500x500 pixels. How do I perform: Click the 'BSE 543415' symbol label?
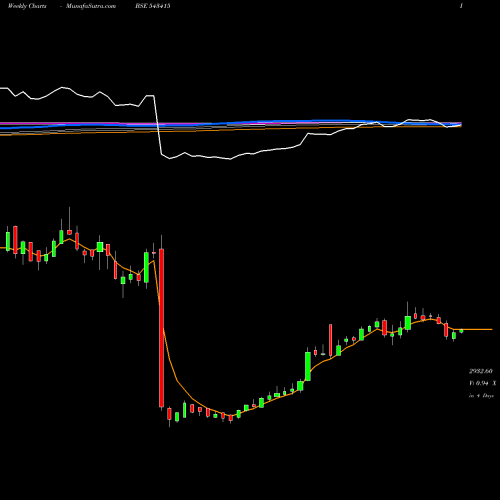click(153, 6)
